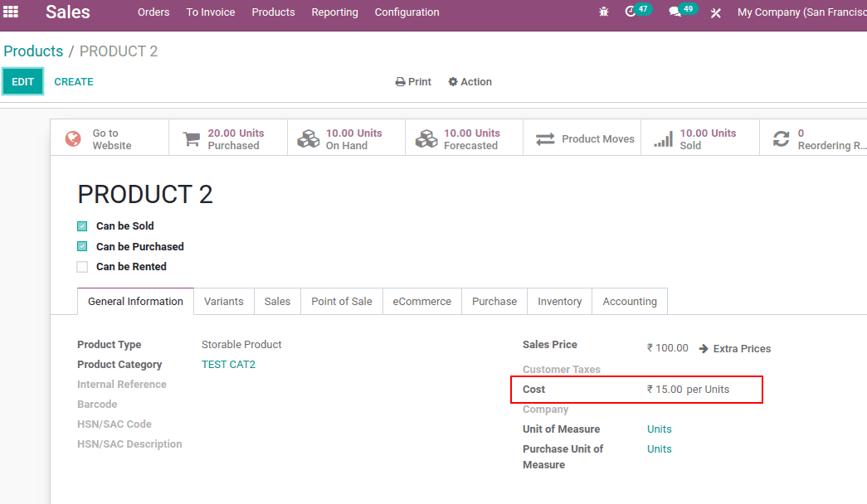Image resolution: width=867 pixels, height=504 pixels.
Task: Click the gear icon next to Action
Action: coord(453,82)
